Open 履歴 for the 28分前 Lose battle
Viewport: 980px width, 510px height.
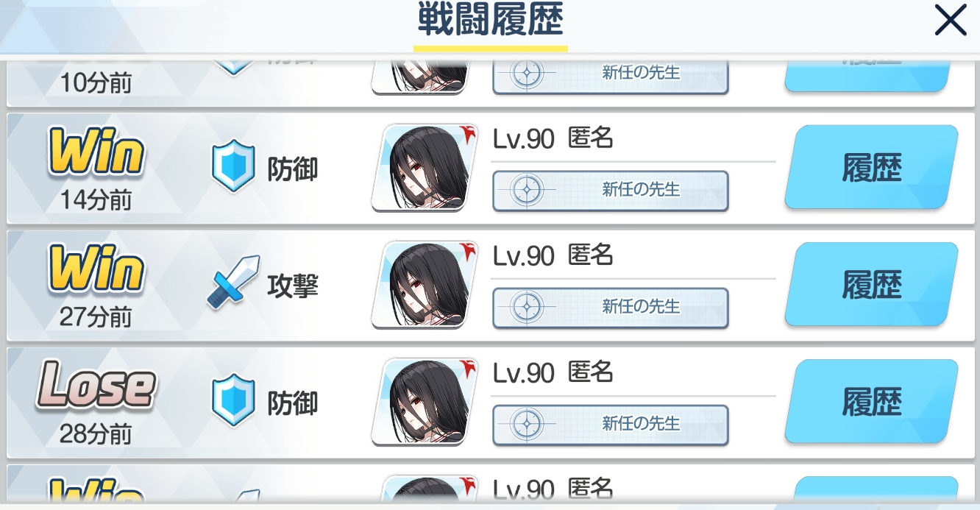pos(872,402)
